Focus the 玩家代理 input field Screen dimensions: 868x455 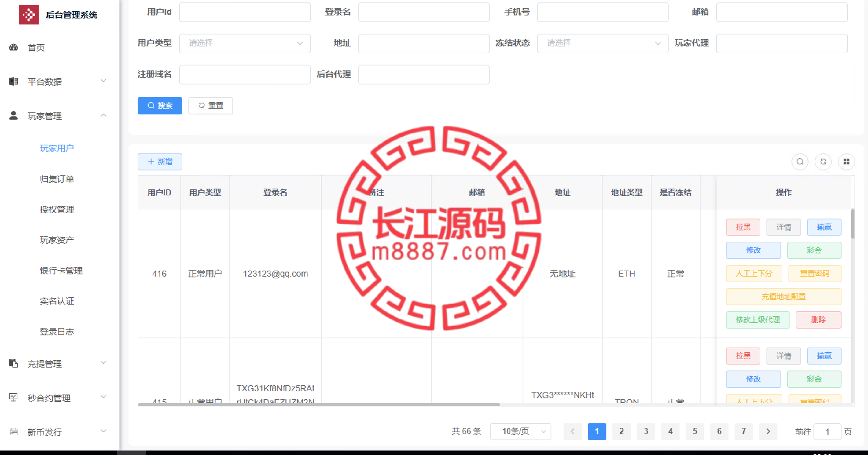782,43
